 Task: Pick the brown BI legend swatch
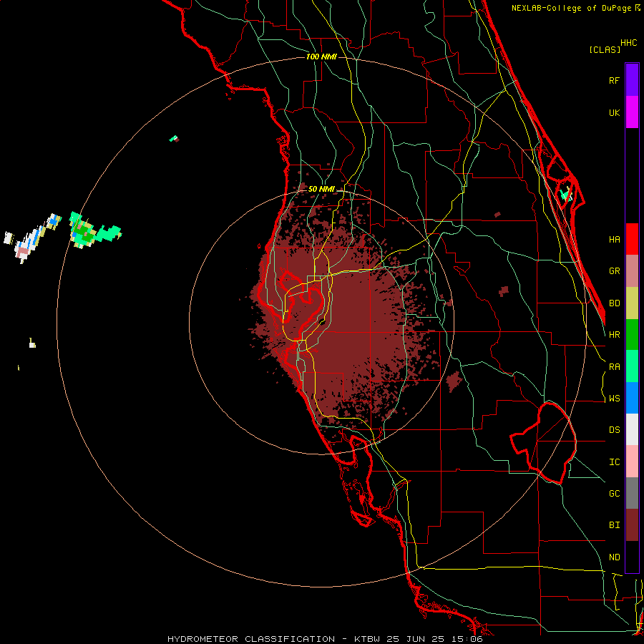[632, 525]
